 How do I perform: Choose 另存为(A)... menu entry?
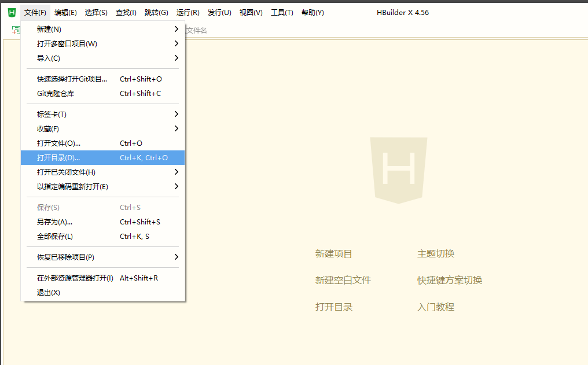(x=103, y=222)
